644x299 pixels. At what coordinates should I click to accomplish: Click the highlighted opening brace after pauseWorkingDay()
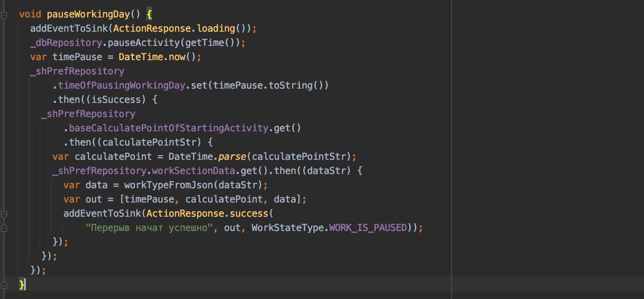coord(149,15)
